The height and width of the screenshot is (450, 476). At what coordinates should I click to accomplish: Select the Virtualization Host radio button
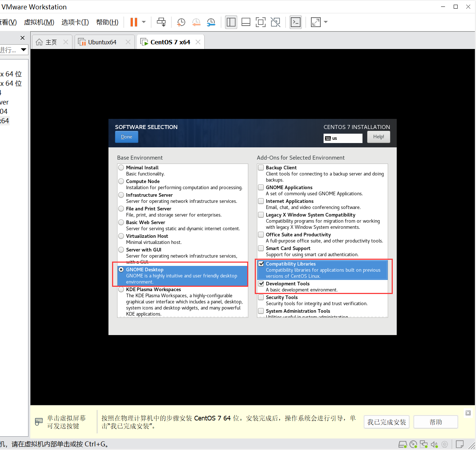point(121,236)
